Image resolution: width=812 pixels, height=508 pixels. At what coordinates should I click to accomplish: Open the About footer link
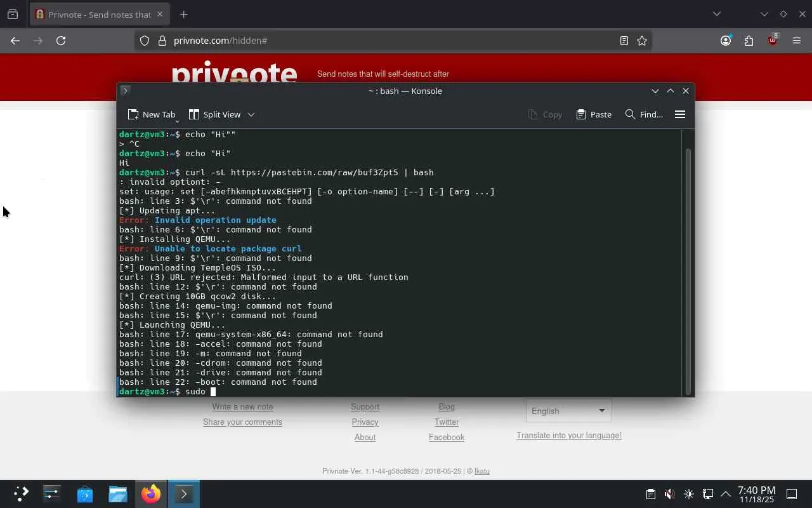(x=365, y=437)
